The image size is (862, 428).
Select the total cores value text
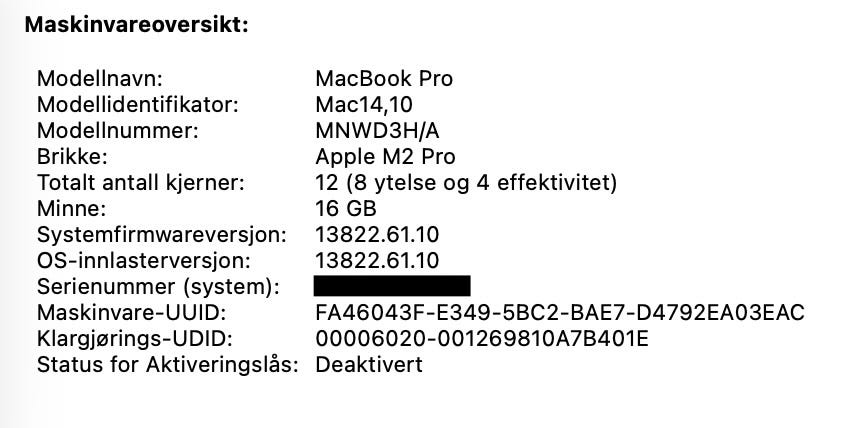point(466,183)
